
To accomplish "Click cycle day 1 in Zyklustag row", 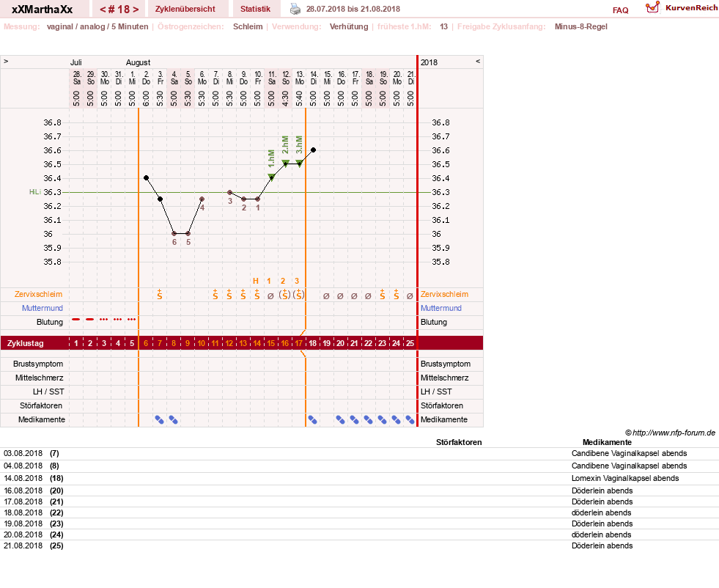I will (x=76, y=343).
